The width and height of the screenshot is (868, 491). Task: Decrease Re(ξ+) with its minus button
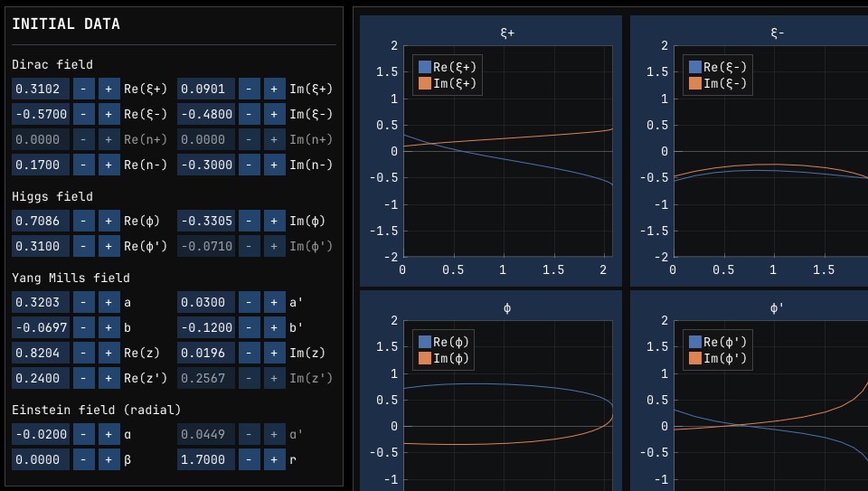pos(83,89)
